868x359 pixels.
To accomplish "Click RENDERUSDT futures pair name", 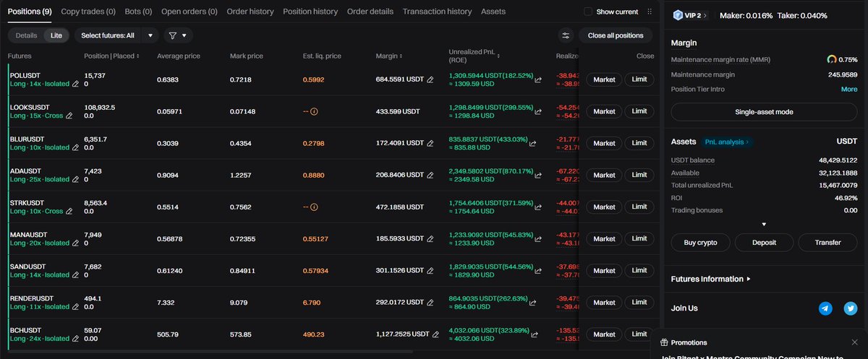I will [x=31, y=298].
